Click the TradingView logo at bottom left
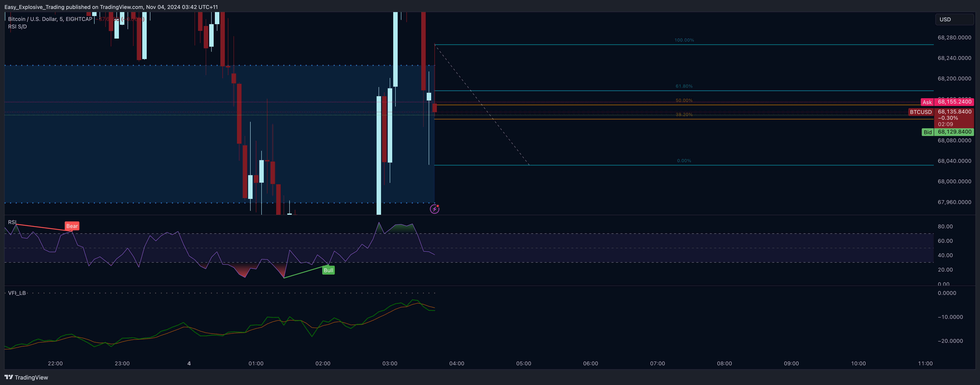 tap(26, 377)
